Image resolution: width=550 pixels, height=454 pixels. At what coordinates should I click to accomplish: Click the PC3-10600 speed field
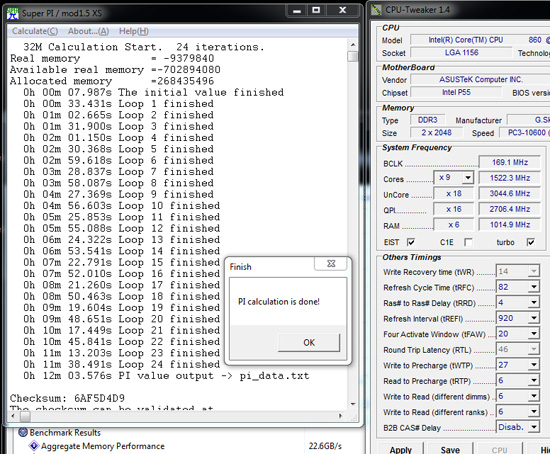(x=525, y=133)
